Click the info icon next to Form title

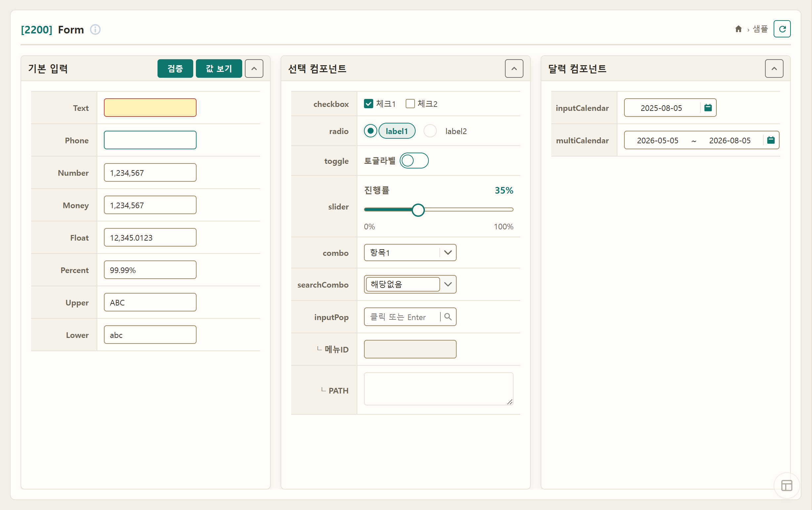(x=95, y=30)
